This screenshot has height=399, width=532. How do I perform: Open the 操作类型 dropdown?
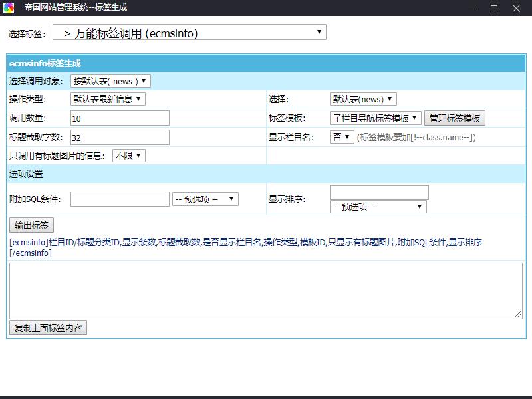108,99
